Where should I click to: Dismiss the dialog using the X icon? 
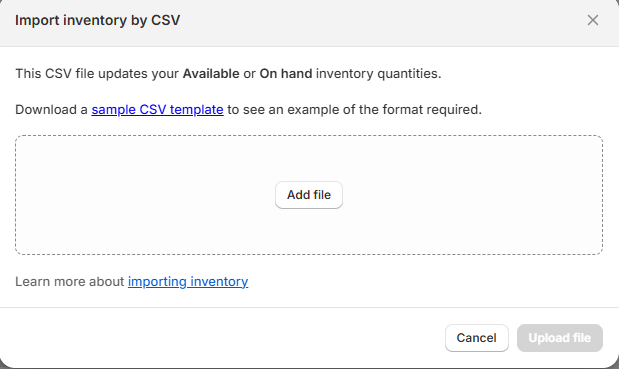click(x=593, y=20)
